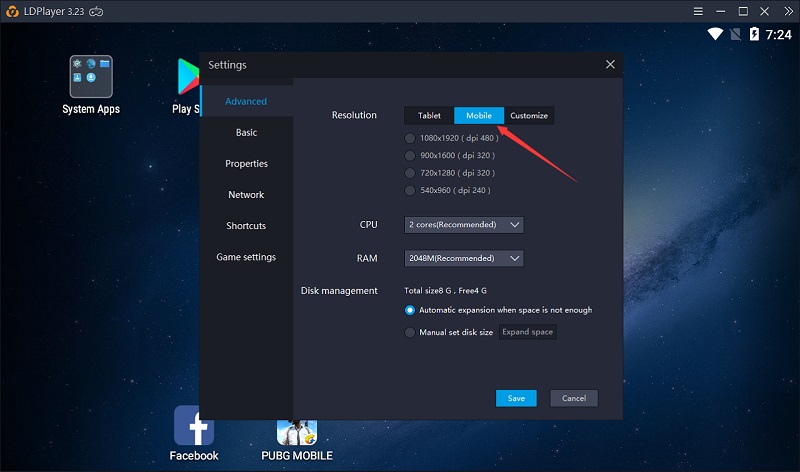Save the settings changes
The width and height of the screenshot is (800, 472).
coord(516,398)
